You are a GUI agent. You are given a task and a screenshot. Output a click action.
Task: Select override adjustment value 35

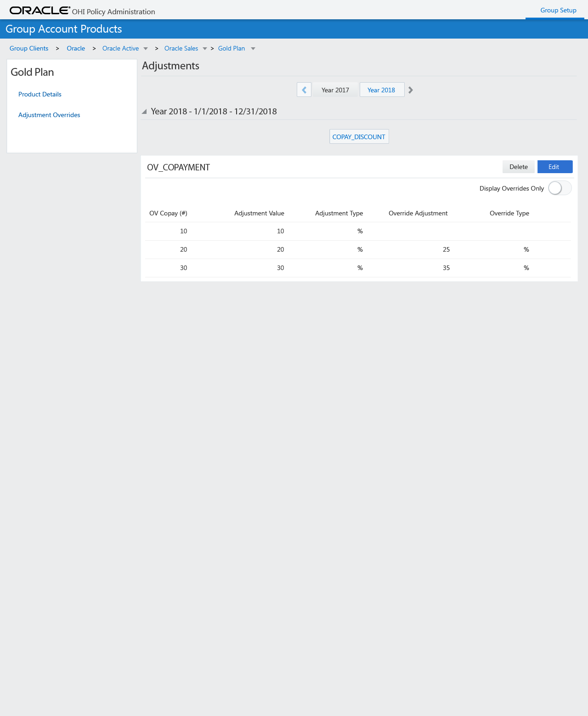click(446, 268)
